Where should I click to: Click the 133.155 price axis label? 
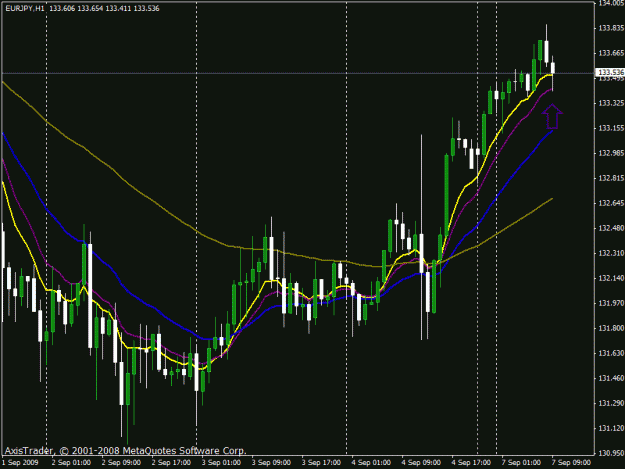tap(611, 128)
